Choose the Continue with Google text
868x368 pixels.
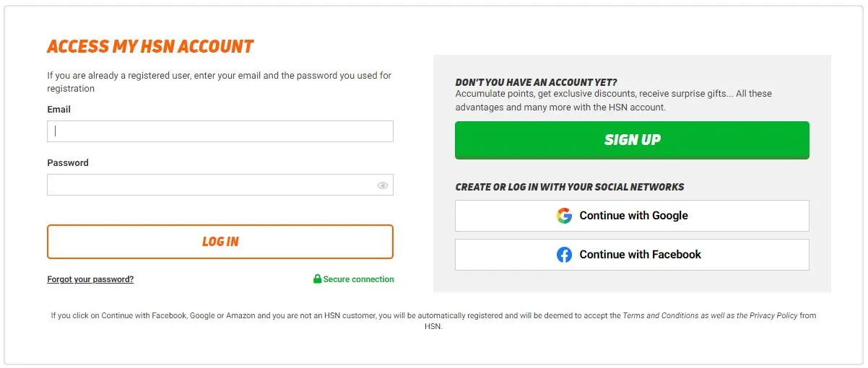point(633,216)
